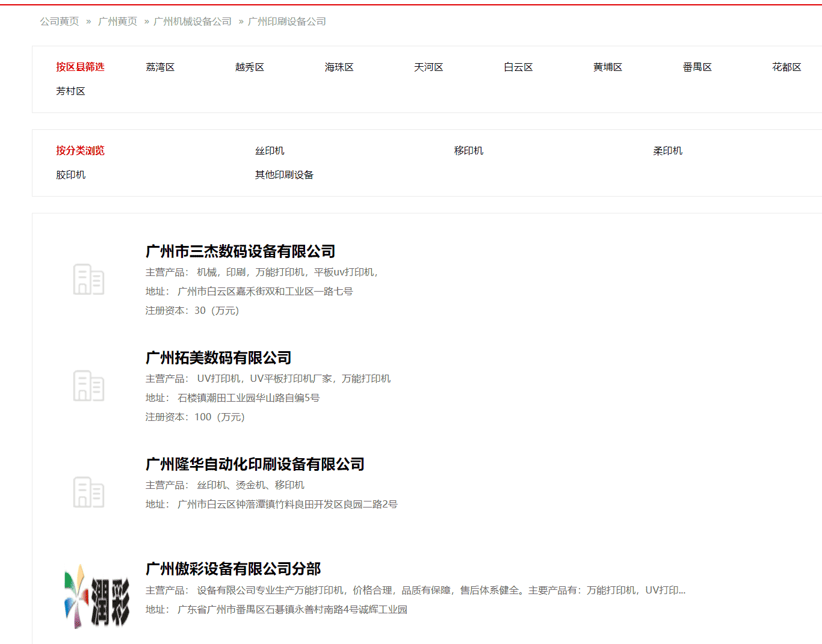Open 广州拓美数码有限公司 company page
The image size is (822, 644).
(x=217, y=357)
